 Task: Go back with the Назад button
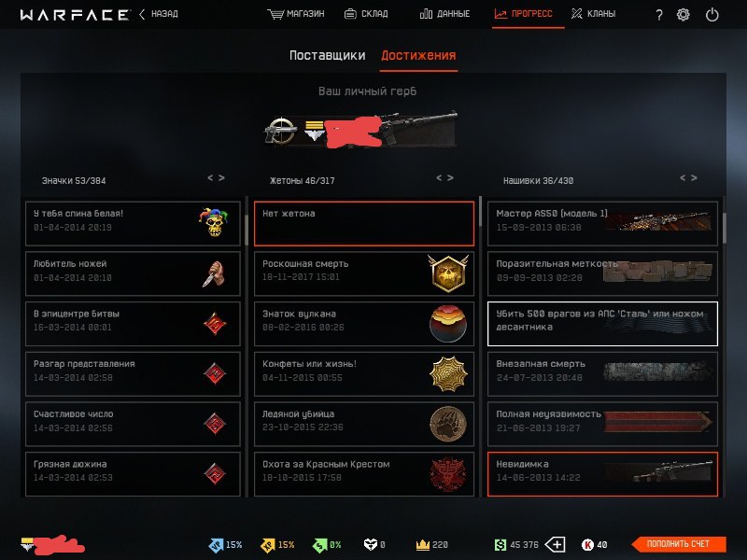(x=159, y=14)
